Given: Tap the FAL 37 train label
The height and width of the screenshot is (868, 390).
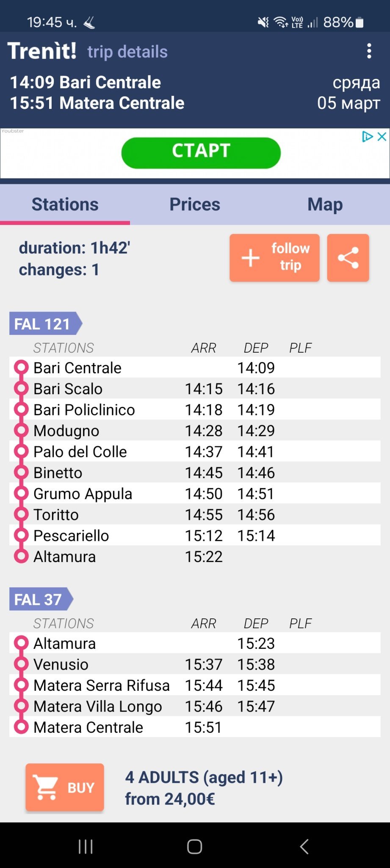Looking at the screenshot, I should 39,599.
